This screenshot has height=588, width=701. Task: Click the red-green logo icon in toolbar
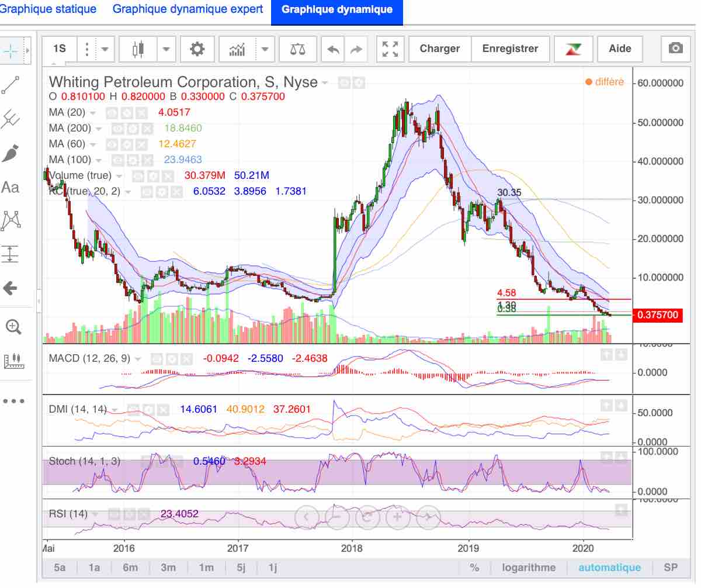tap(573, 49)
